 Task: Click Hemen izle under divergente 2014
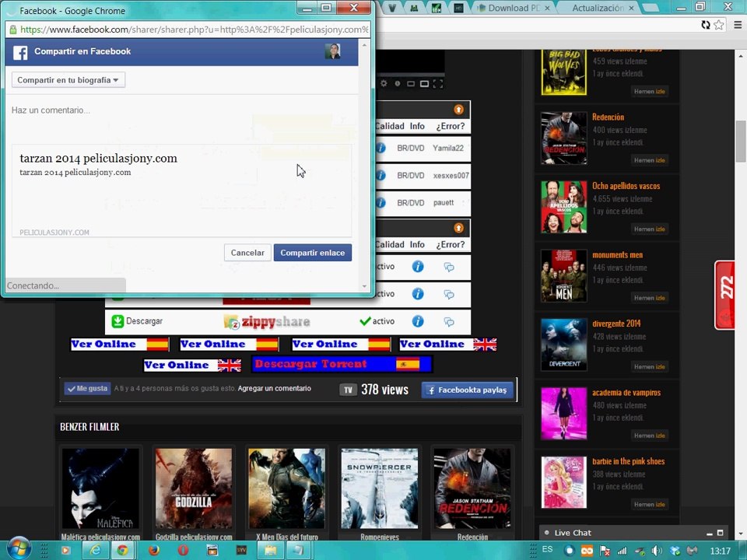(x=649, y=366)
